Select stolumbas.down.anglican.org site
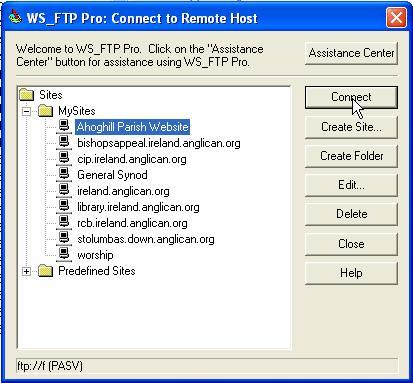This screenshot has width=413, height=383. 146,239
